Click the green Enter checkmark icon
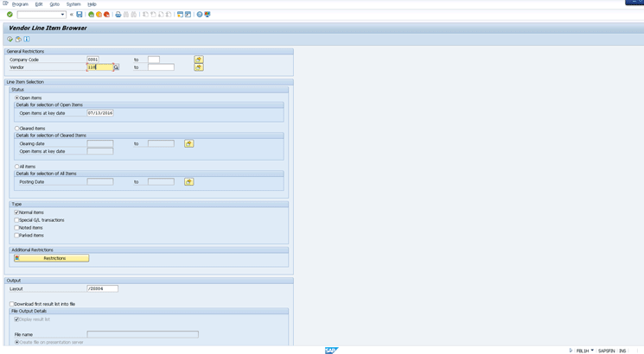The height and width of the screenshot is (354, 644). [10, 15]
